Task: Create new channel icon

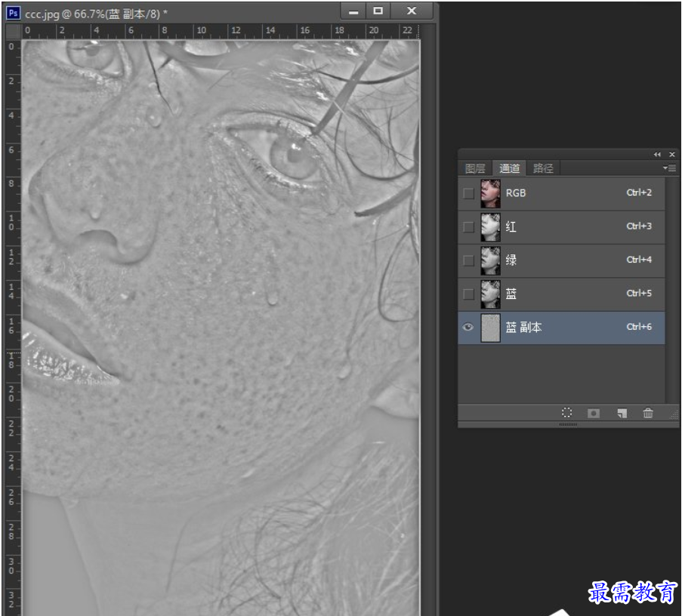Action: coord(622,413)
